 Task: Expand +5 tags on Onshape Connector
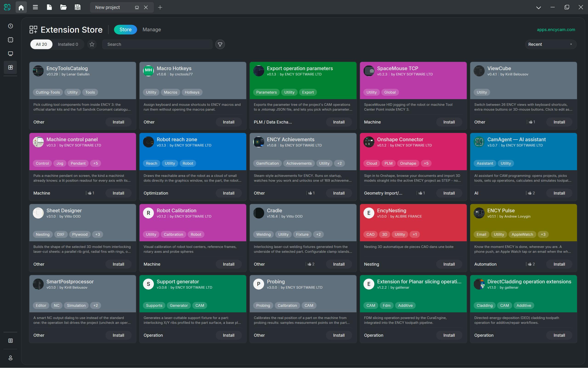426,163
